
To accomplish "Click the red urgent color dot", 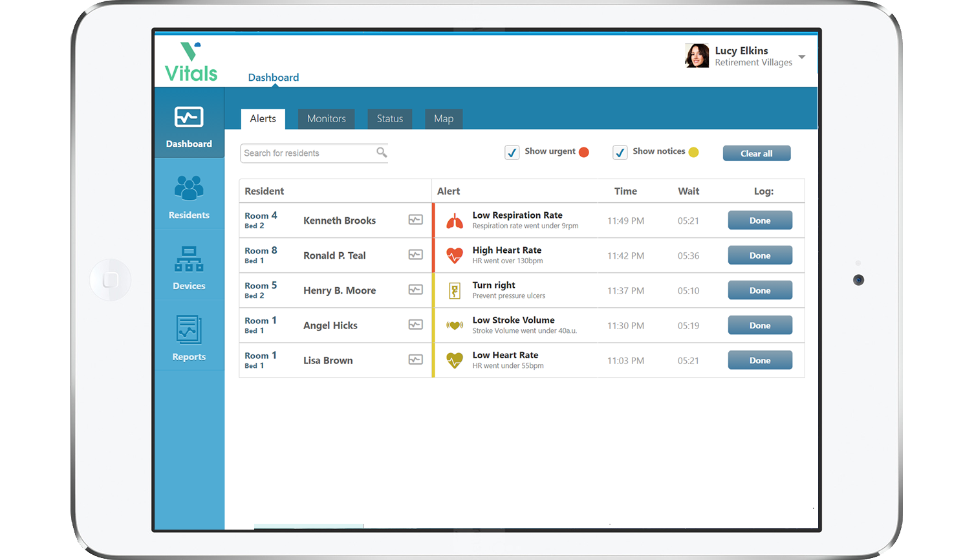I will point(584,152).
